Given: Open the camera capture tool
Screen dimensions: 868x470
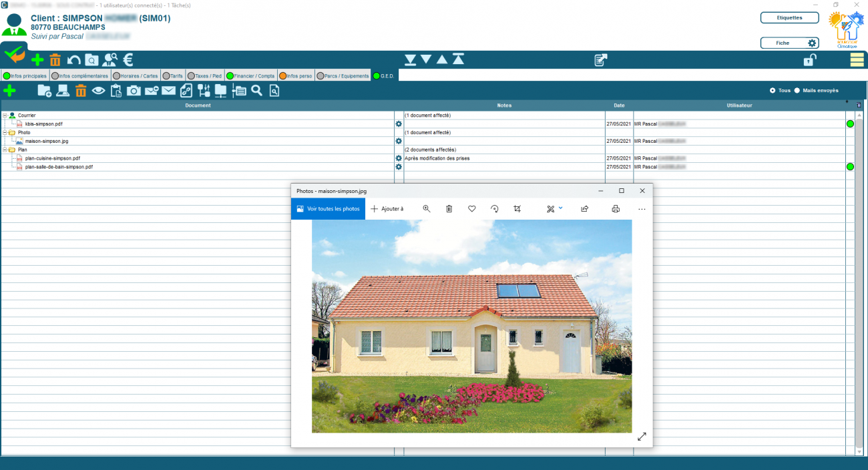Looking at the screenshot, I should [x=134, y=90].
